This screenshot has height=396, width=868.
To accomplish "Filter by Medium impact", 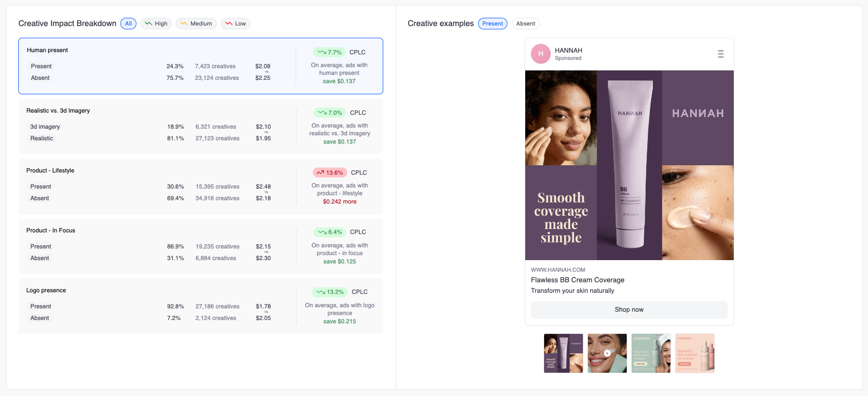I will tap(196, 23).
